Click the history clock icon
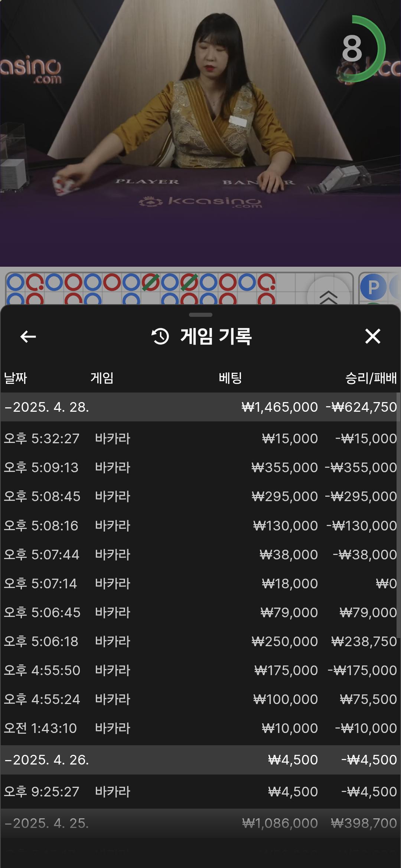This screenshot has height=868, width=401. pyautogui.click(x=160, y=336)
